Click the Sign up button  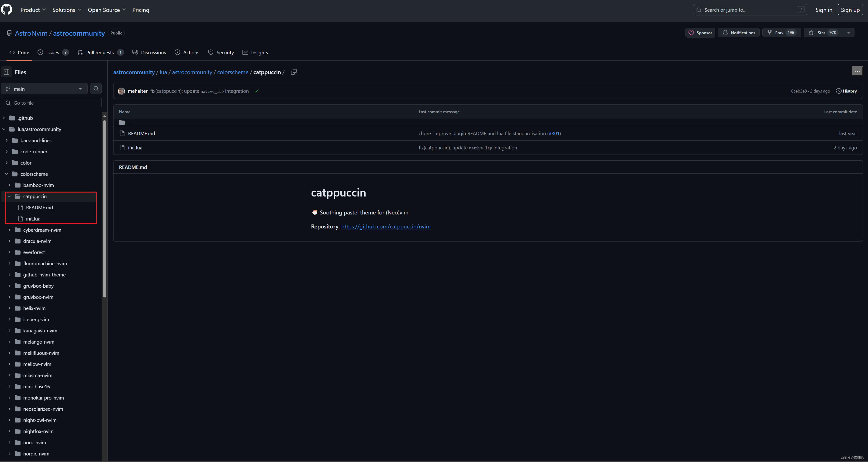850,10
